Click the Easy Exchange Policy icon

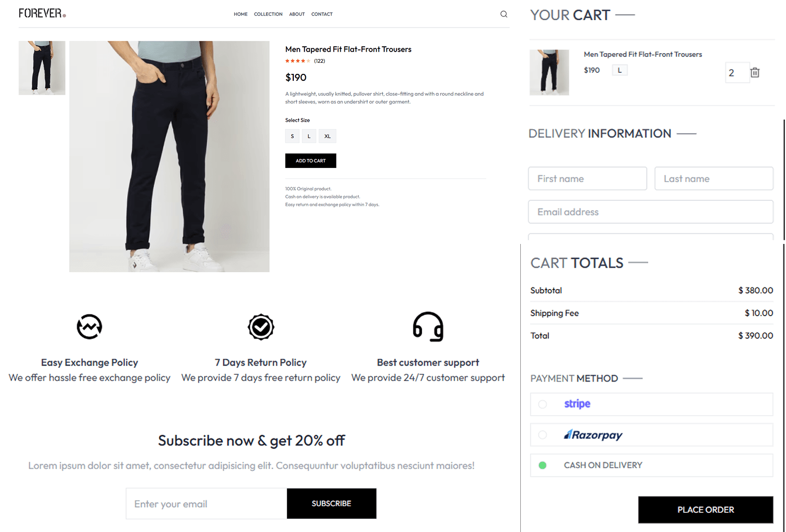[89, 326]
